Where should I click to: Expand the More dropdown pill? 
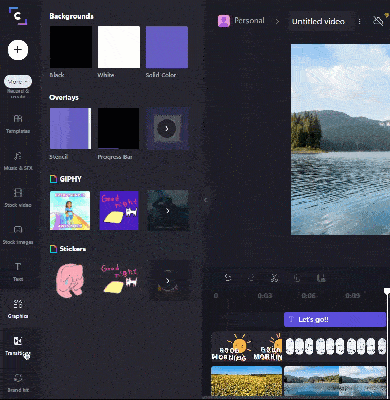[18, 82]
